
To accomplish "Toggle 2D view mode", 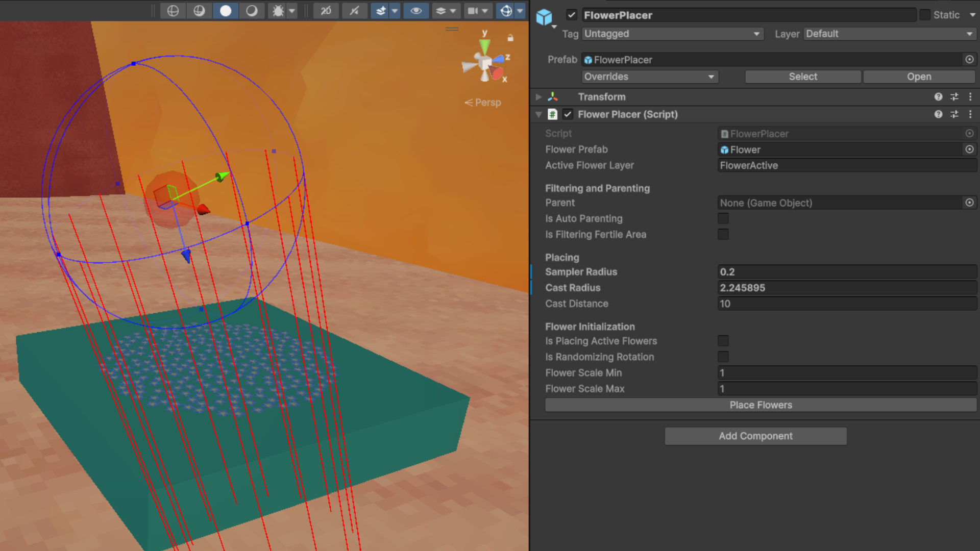I will click(x=326, y=11).
